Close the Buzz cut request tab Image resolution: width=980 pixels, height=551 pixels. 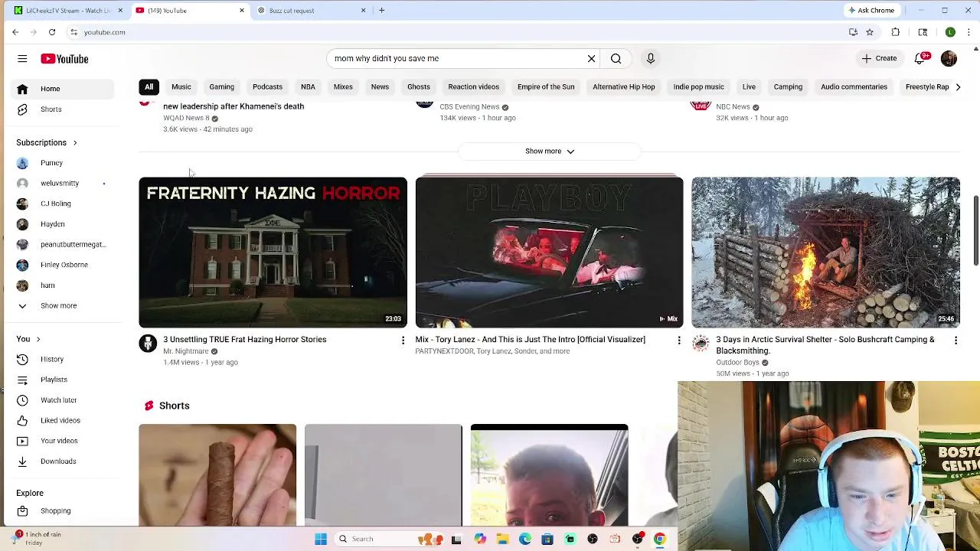coord(363,11)
